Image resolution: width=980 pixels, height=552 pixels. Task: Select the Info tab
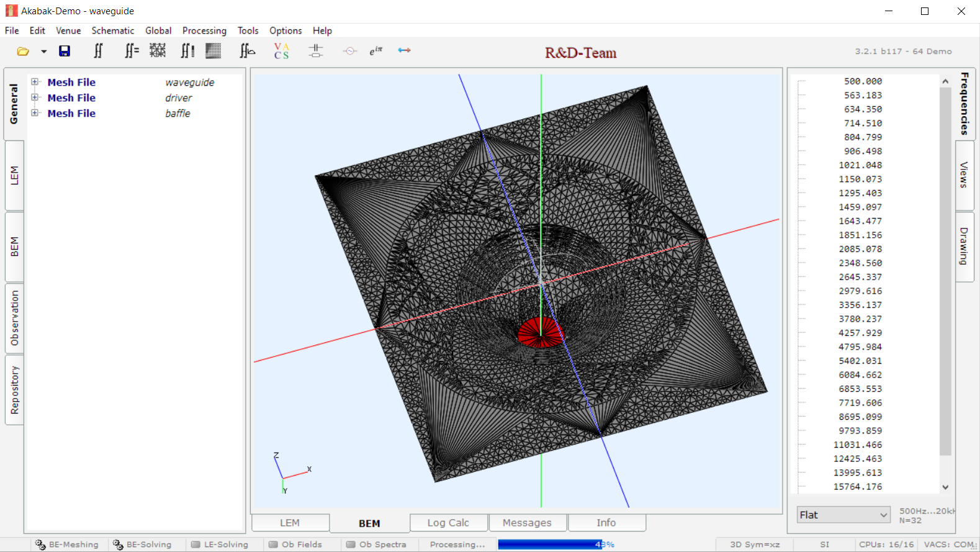606,523
